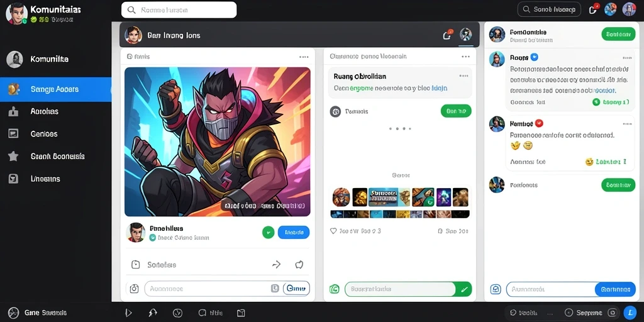Open the three-dot menu of the middle card header
644x322 pixels.
pyautogui.click(x=465, y=57)
